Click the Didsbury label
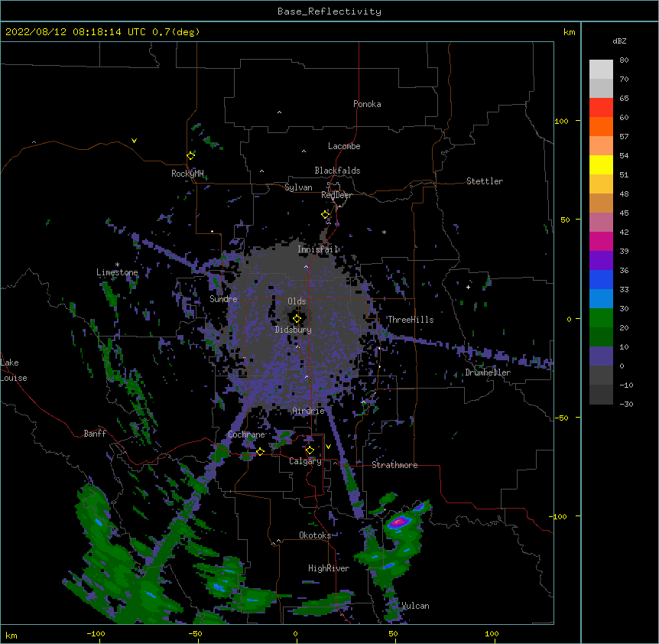659x644 pixels. [294, 330]
